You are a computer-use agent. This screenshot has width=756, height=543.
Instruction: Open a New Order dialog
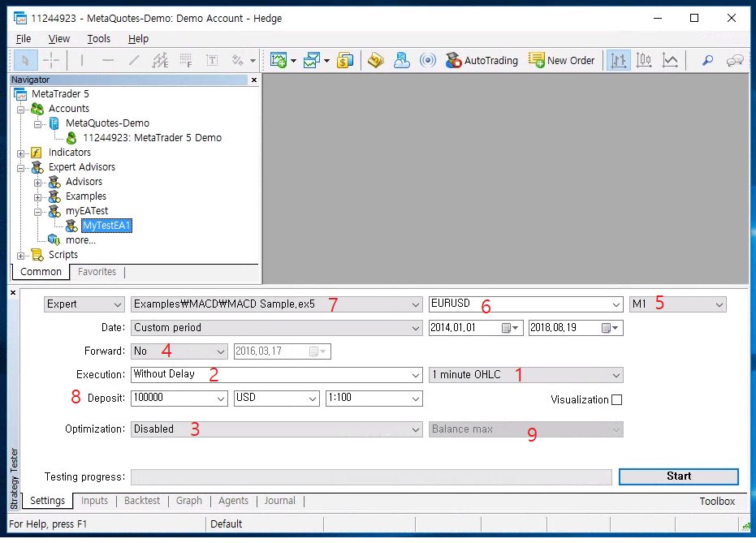click(x=562, y=61)
